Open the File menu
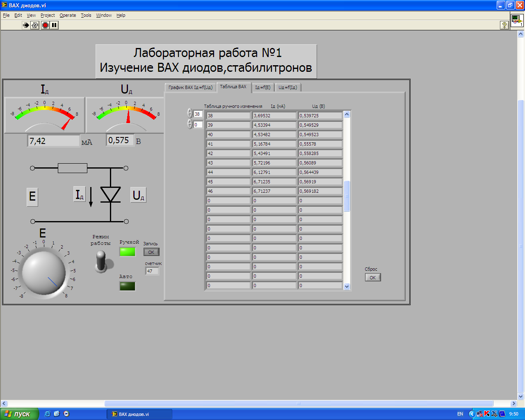The height and width of the screenshot is (420, 525). [6, 15]
